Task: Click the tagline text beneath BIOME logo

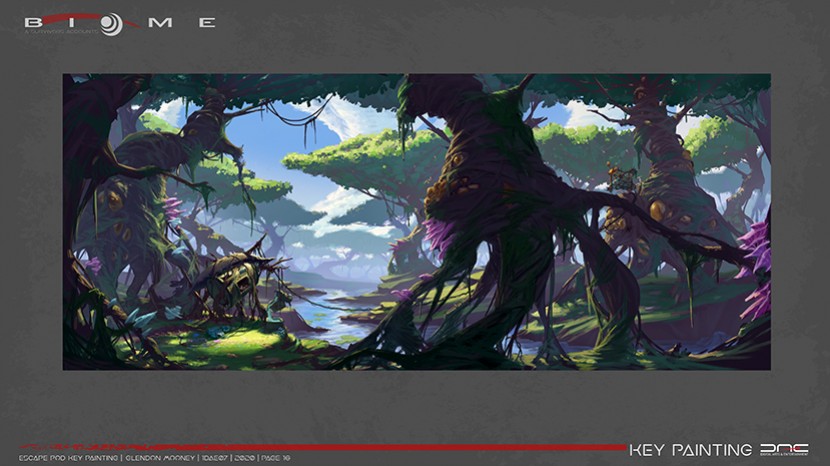Action: (60, 33)
